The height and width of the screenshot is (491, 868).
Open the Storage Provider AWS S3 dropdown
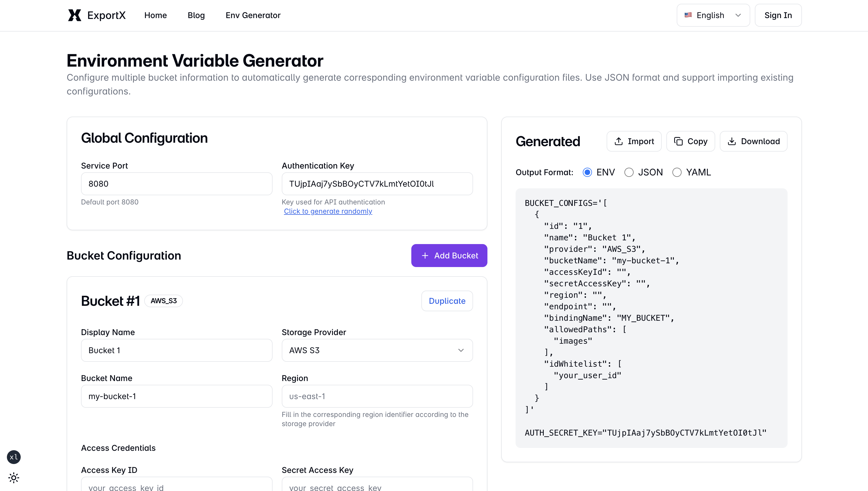tap(377, 350)
